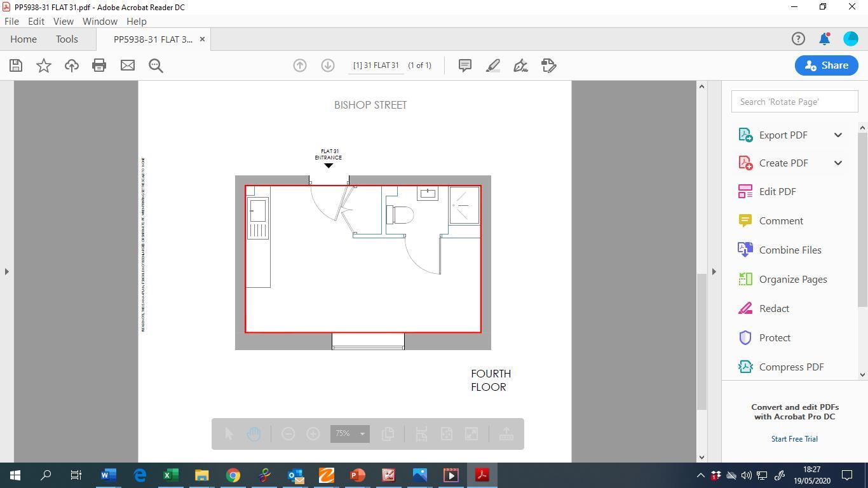
Task: Expand the left navigation pane
Action: coord(6,271)
